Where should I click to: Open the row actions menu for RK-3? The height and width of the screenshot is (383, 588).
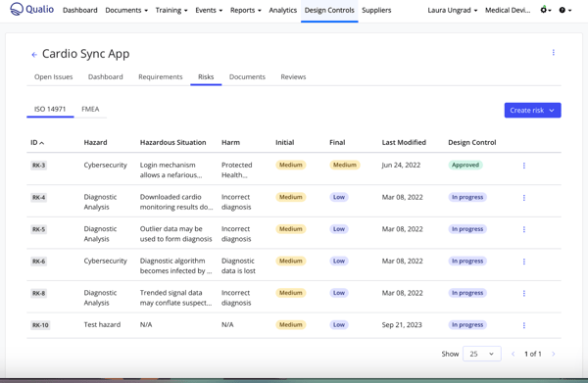point(524,166)
